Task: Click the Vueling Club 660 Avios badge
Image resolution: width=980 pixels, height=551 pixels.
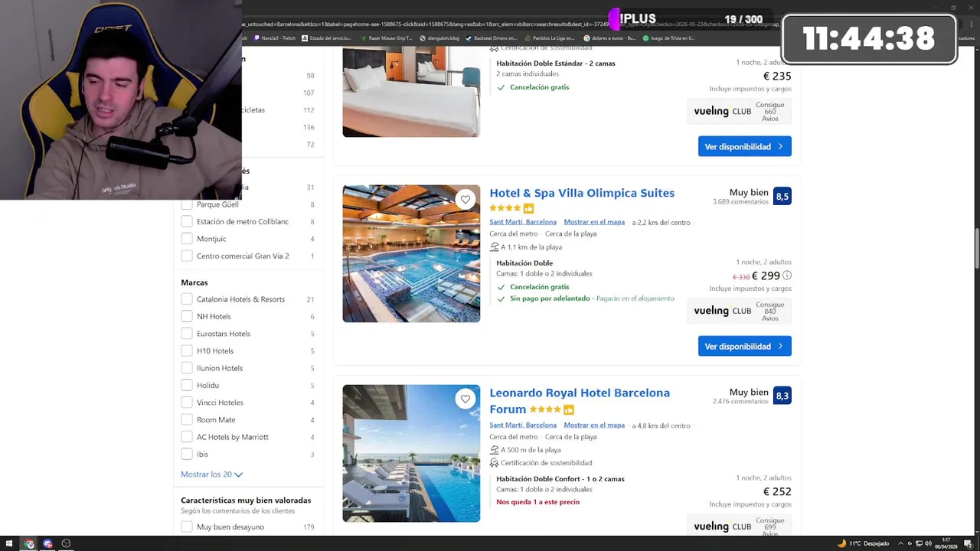Action: point(740,112)
